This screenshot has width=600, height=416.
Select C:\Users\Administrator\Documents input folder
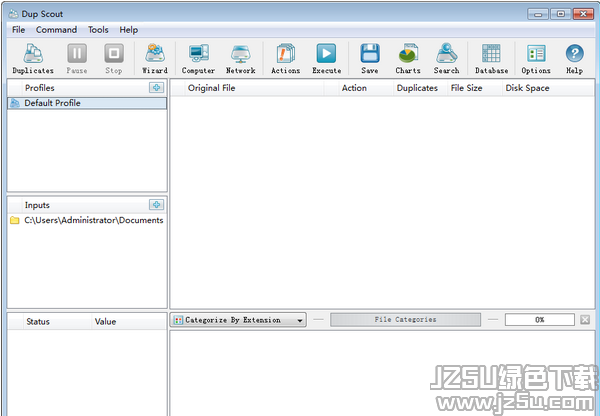click(x=87, y=220)
